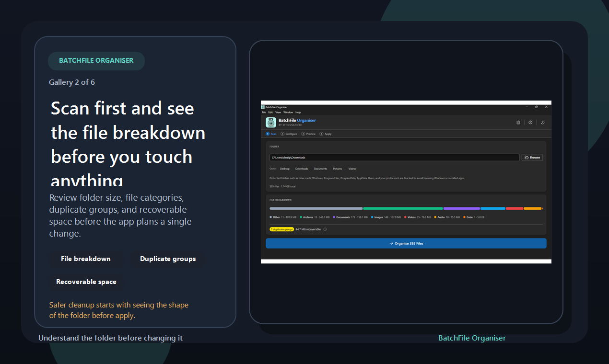Viewport: 609px width, 364px height.
Task: Click the Browse folder button
Action: pos(532,157)
